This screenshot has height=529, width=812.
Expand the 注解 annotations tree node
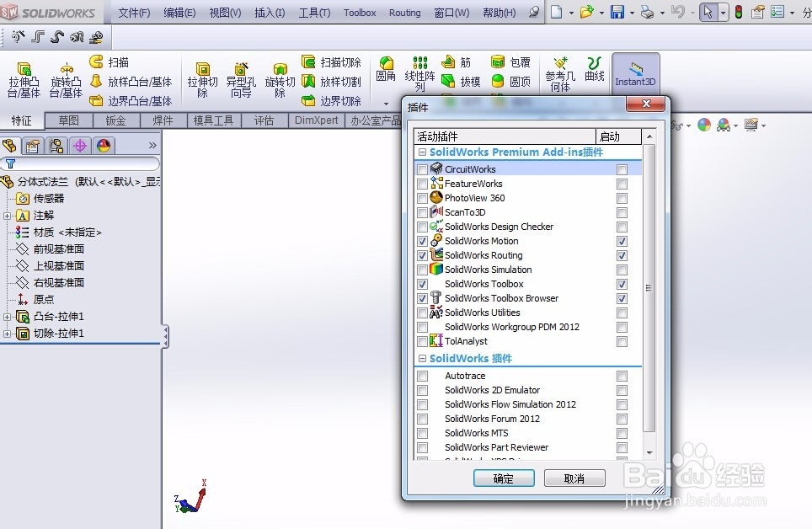click(x=7, y=216)
